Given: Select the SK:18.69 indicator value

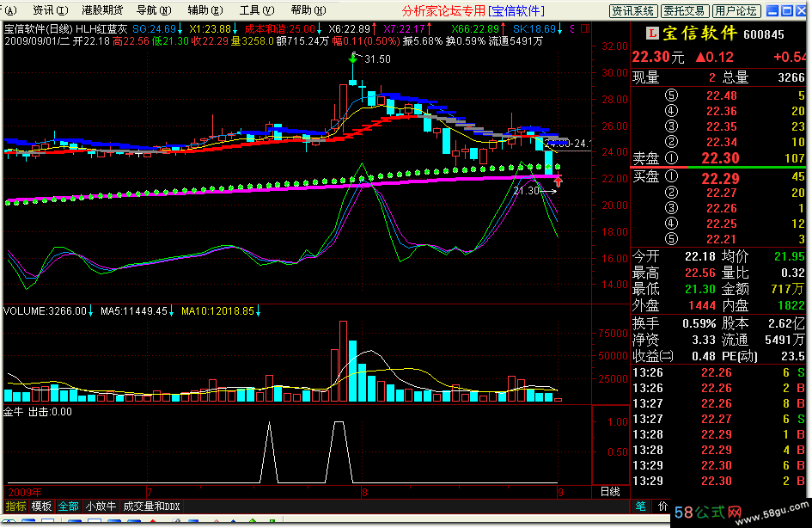Looking at the screenshot, I should coord(534,29).
